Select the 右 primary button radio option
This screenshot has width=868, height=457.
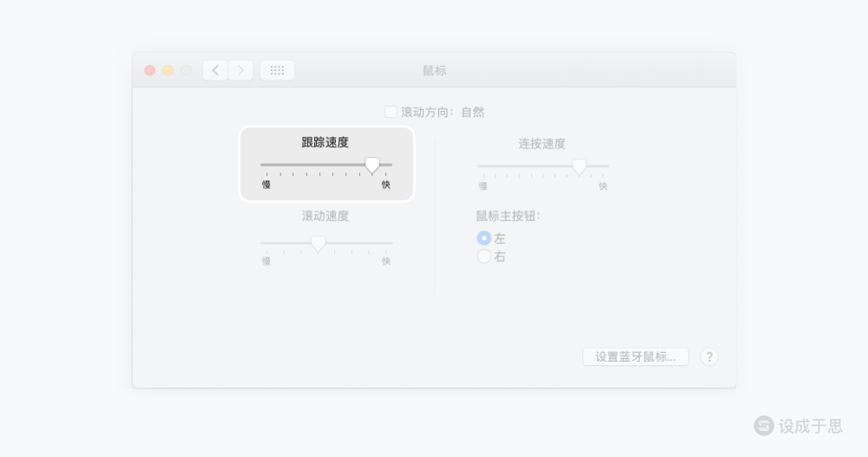tap(483, 256)
